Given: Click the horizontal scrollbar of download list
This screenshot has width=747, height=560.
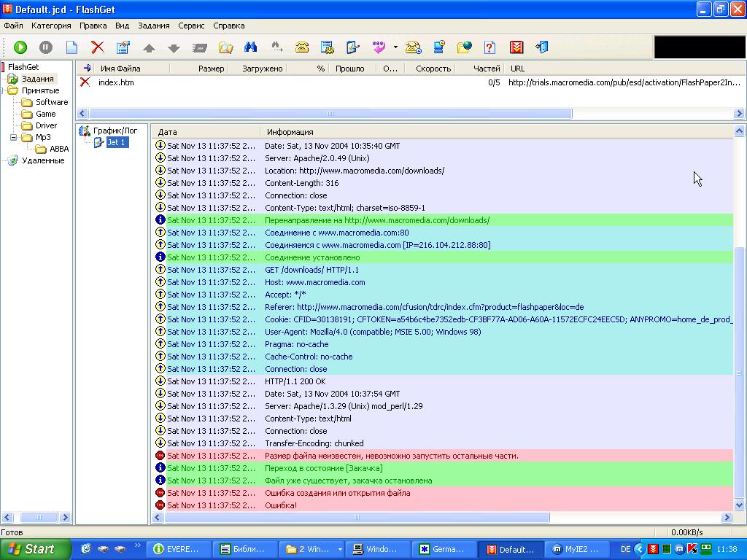Looking at the screenshot, I should (x=330, y=113).
